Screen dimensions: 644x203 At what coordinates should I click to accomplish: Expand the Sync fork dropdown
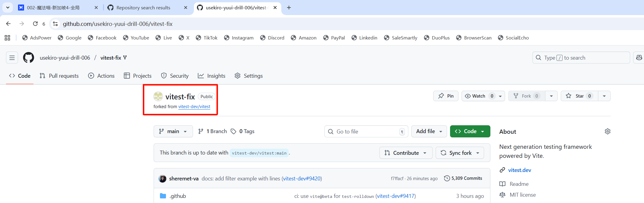460,153
